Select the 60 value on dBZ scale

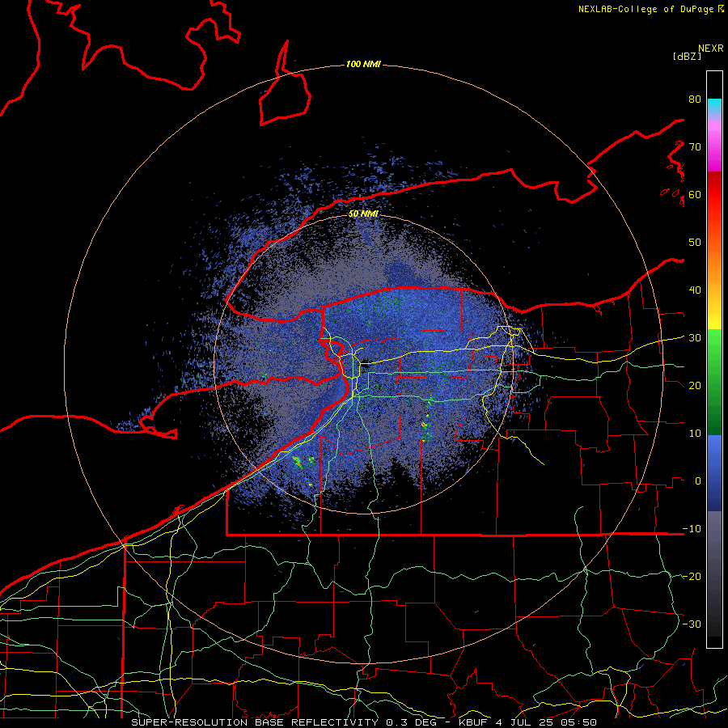695,194
